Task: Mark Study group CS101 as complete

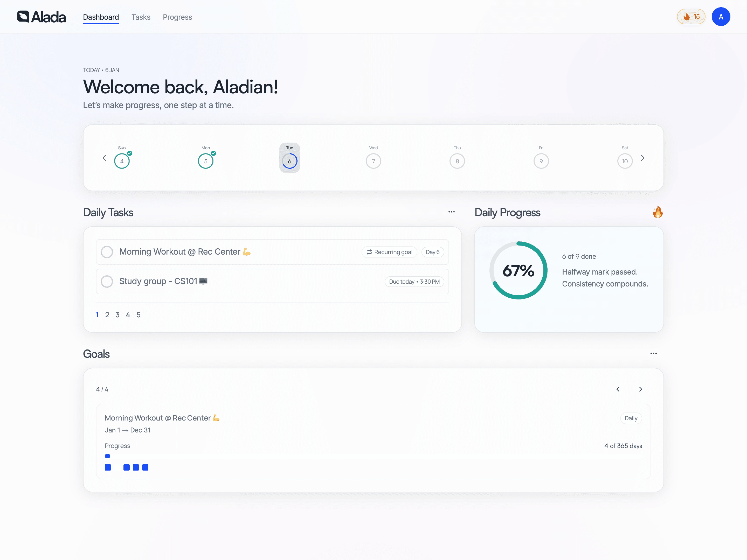Action: click(107, 282)
